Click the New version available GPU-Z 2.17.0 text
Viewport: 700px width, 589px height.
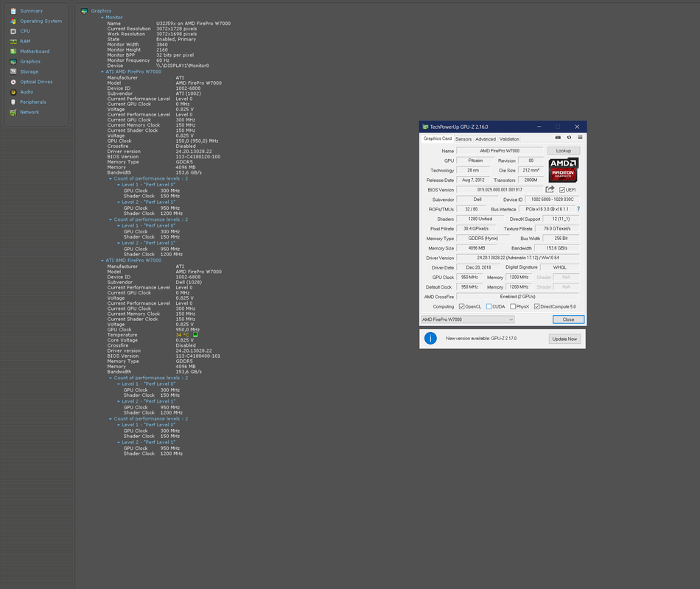click(481, 339)
